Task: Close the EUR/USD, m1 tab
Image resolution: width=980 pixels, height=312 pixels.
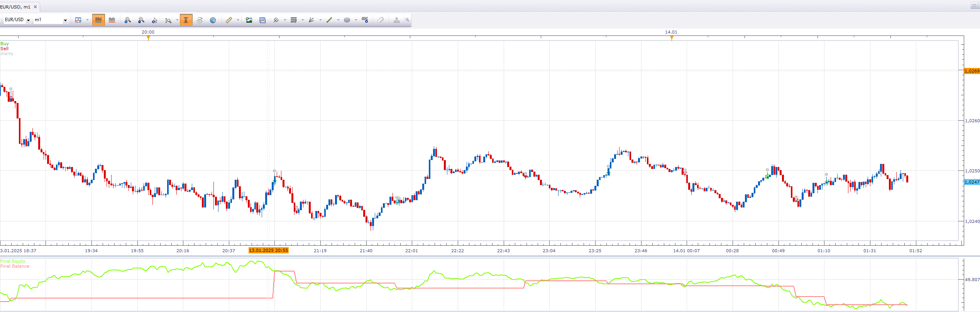Action: click(x=35, y=7)
